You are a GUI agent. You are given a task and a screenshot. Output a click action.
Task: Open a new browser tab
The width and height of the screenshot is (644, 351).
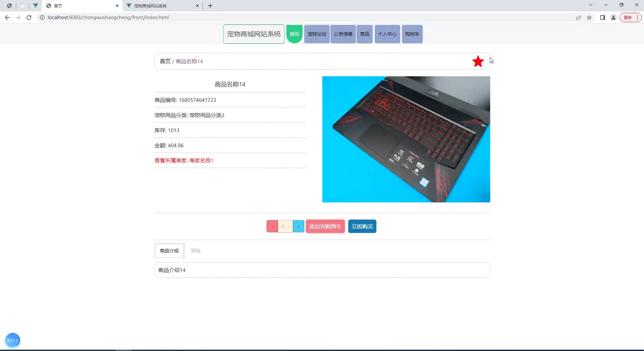tap(210, 6)
